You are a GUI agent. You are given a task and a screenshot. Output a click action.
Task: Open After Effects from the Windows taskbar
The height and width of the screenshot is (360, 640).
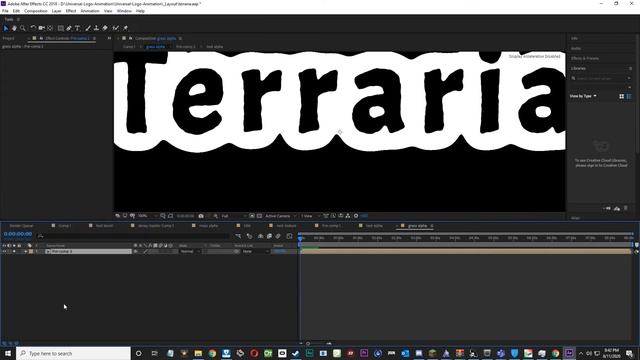point(569,353)
